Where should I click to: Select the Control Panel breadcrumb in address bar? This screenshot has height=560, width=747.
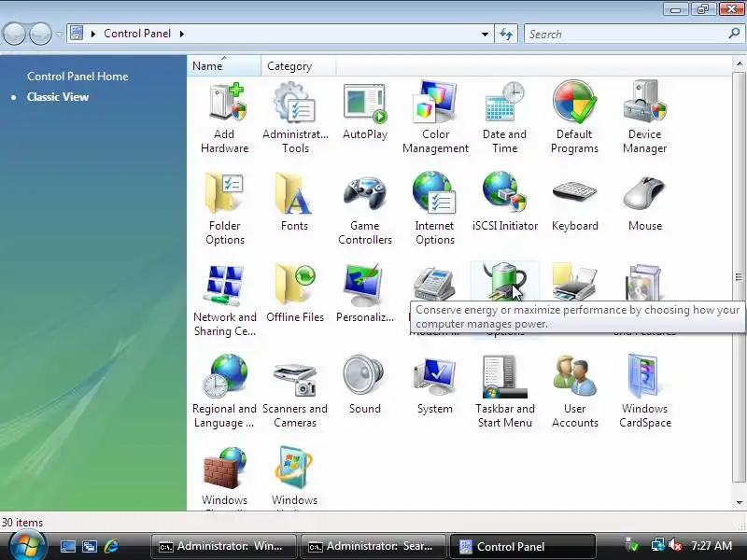137,34
